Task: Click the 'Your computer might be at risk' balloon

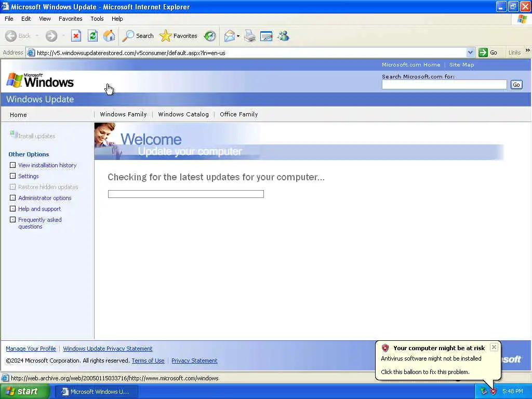Action: click(438, 360)
